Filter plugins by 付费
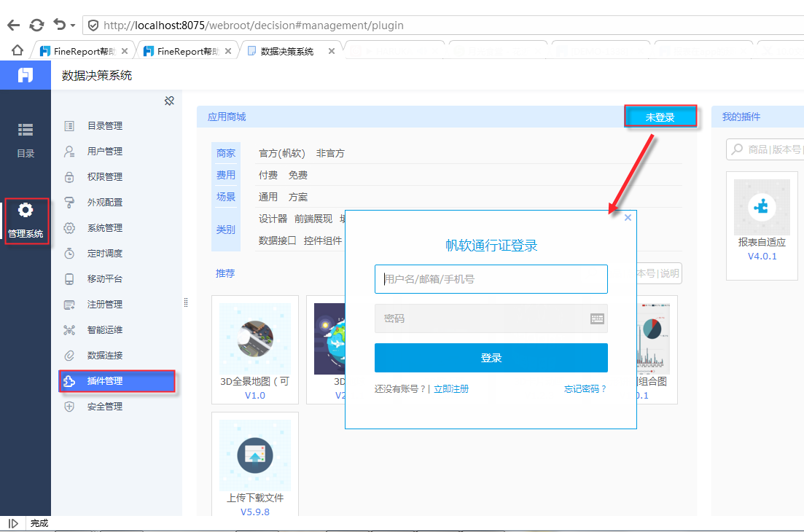The image size is (804, 532). click(x=268, y=176)
